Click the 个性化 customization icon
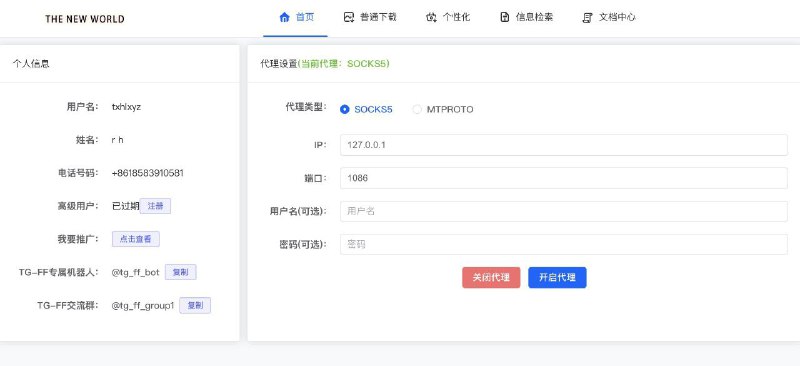Image resolution: width=800 pixels, height=366 pixels. tap(431, 17)
